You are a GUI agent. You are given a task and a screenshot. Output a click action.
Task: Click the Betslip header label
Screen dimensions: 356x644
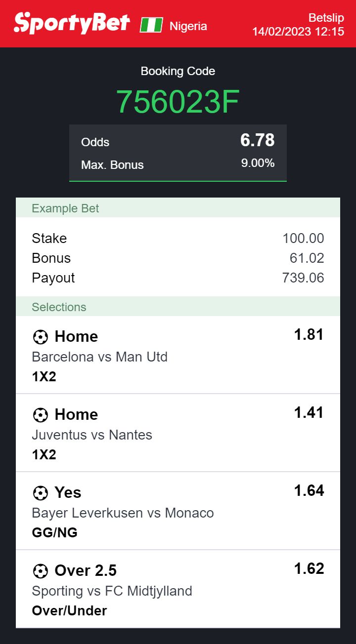pos(326,18)
